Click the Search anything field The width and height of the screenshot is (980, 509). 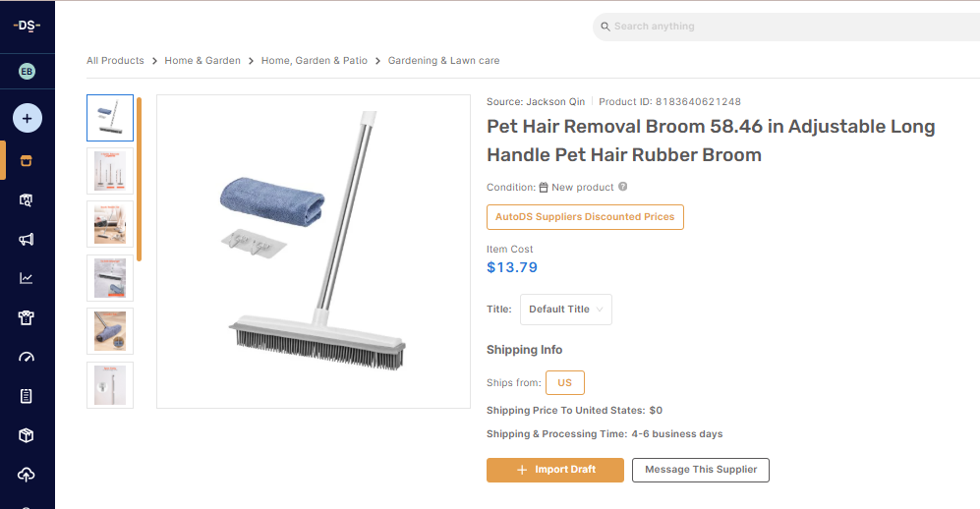coord(786,27)
